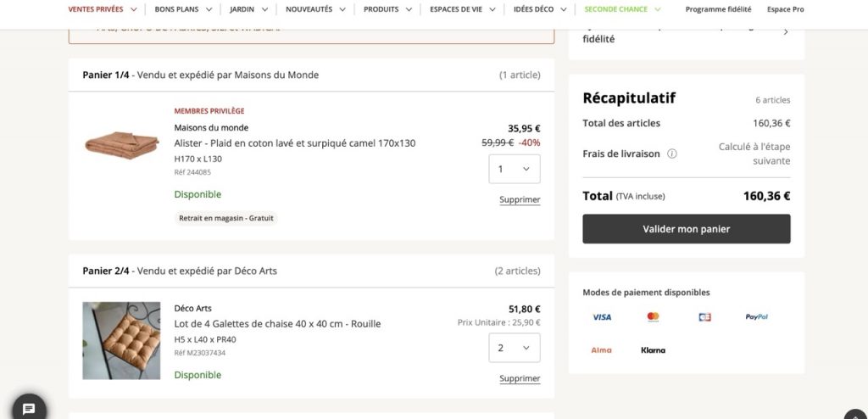
Task: Click the Récapitulatif heading
Action: pyautogui.click(x=629, y=98)
